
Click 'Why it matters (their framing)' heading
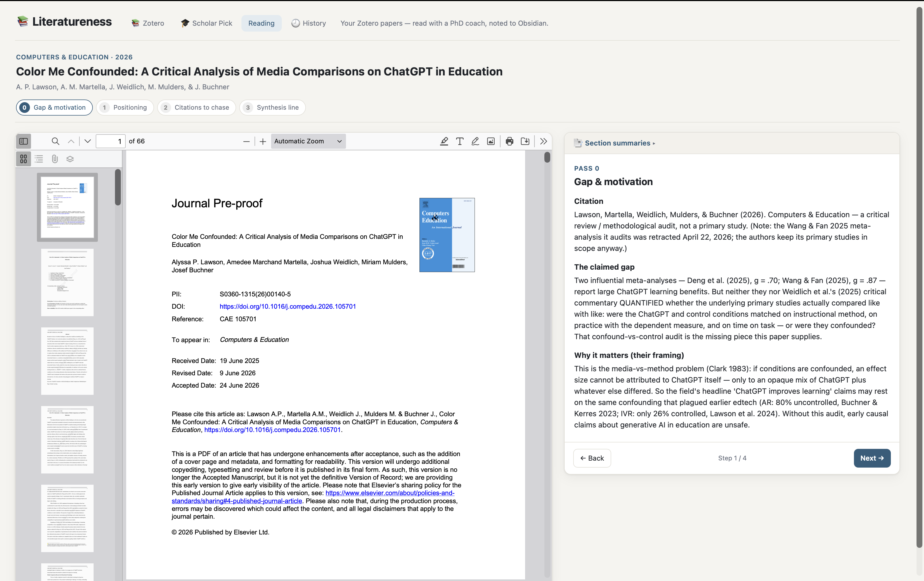pyautogui.click(x=629, y=355)
